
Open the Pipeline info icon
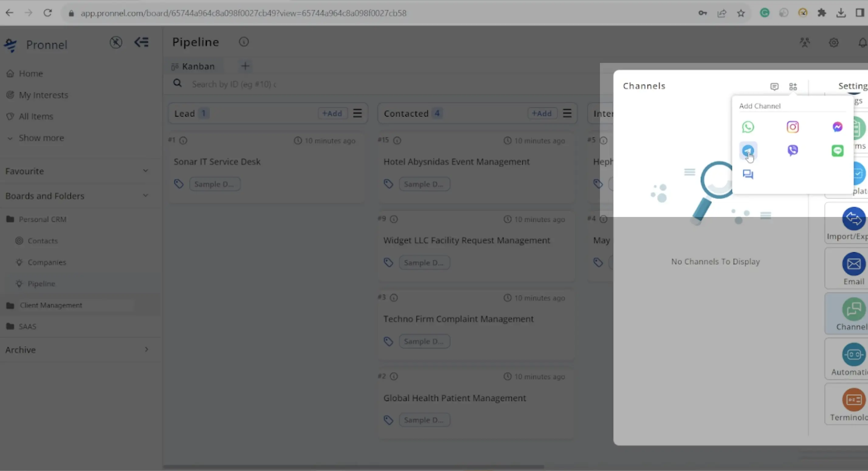point(244,42)
